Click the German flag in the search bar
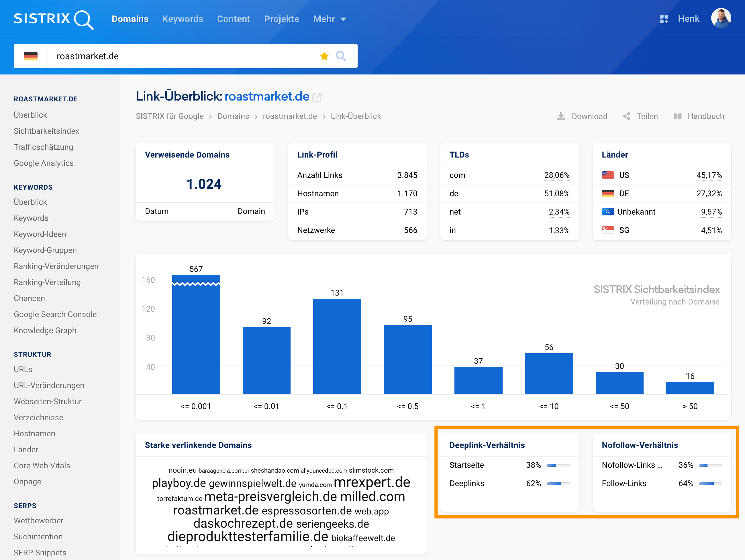 (31, 56)
